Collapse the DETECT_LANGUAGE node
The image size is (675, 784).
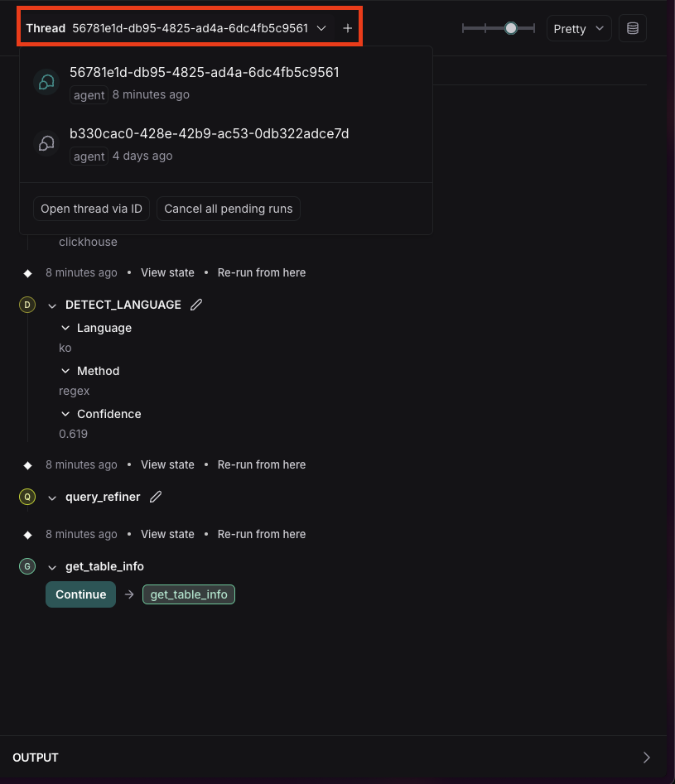coord(52,305)
